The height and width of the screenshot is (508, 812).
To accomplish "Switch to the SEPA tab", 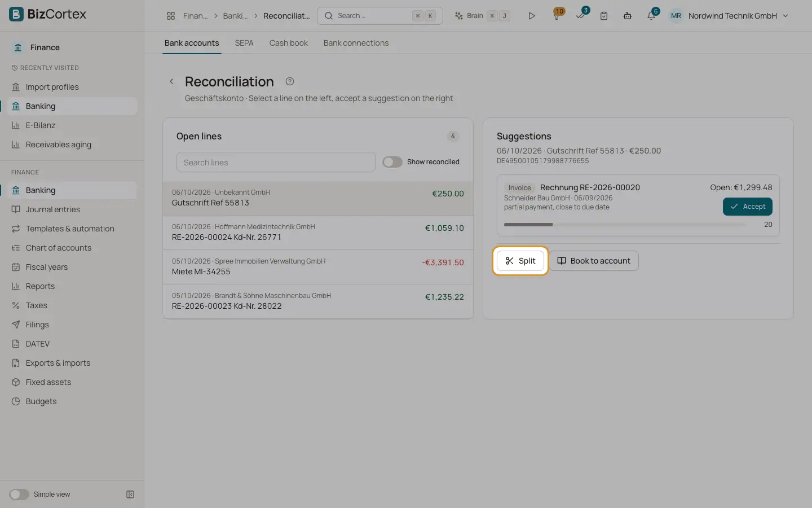I will tap(244, 43).
